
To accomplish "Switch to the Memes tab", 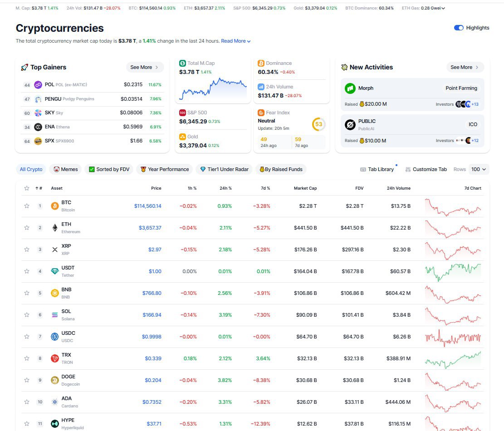I will click(66, 169).
